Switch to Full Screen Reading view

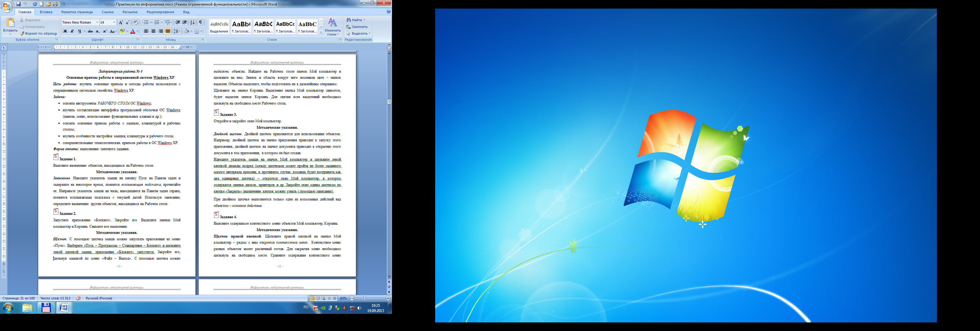coord(318,298)
